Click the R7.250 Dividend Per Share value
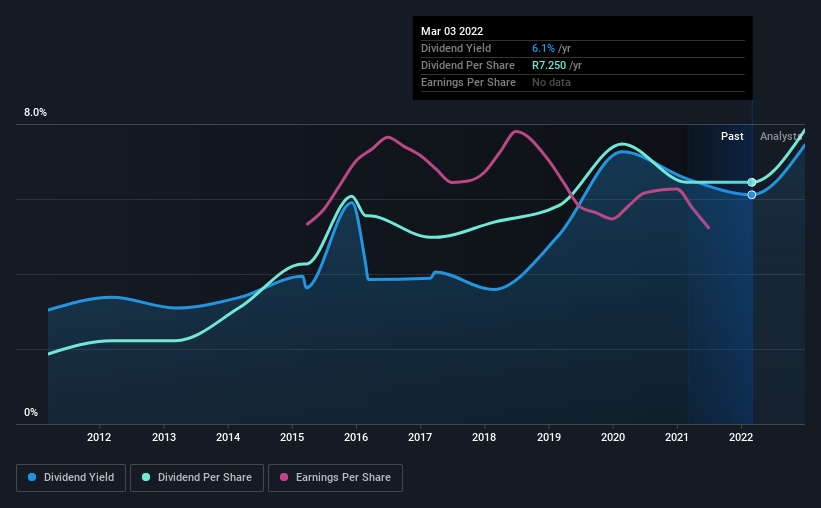The image size is (821, 508). coord(549,65)
